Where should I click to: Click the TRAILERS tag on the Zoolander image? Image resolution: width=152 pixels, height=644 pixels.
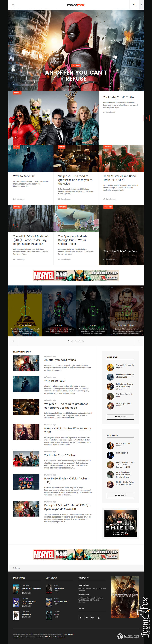pyautogui.click(x=17, y=92)
